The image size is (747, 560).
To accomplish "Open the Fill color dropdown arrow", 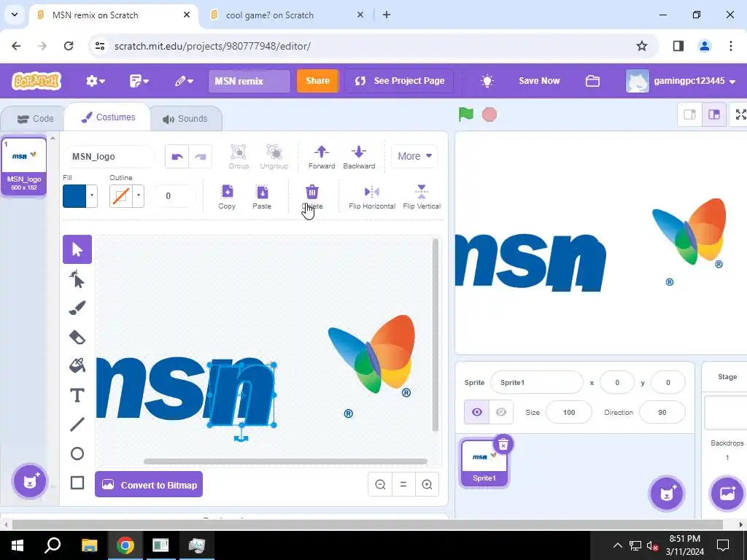I will coord(92,195).
